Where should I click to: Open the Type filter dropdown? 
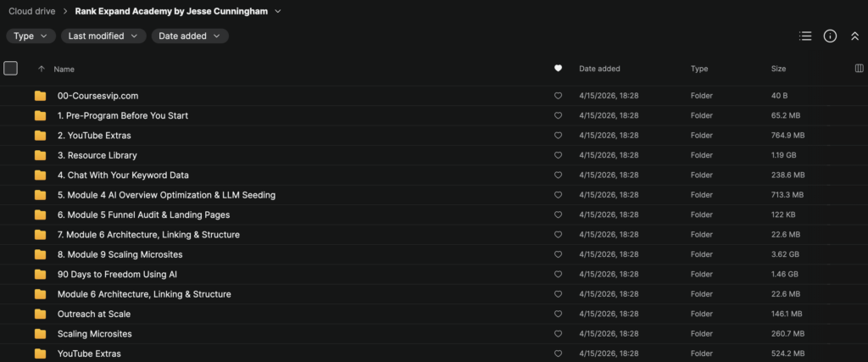(x=31, y=36)
